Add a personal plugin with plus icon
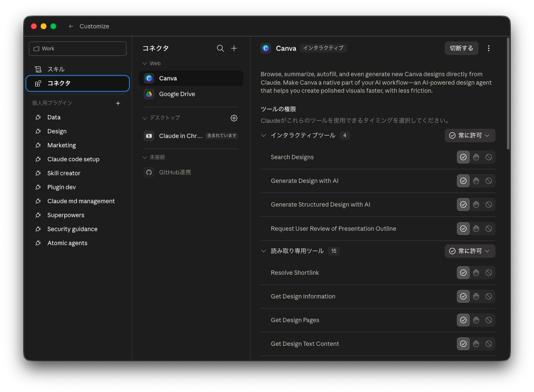 118,103
